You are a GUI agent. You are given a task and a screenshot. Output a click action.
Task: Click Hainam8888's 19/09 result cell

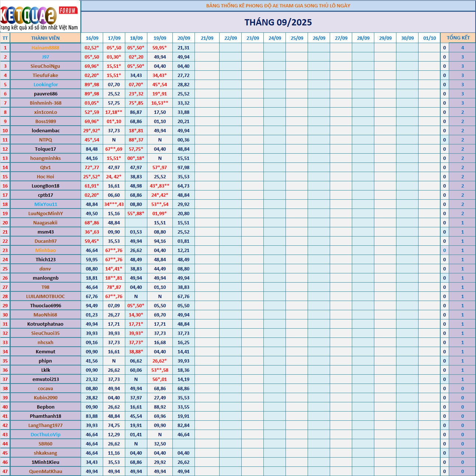pos(160,48)
